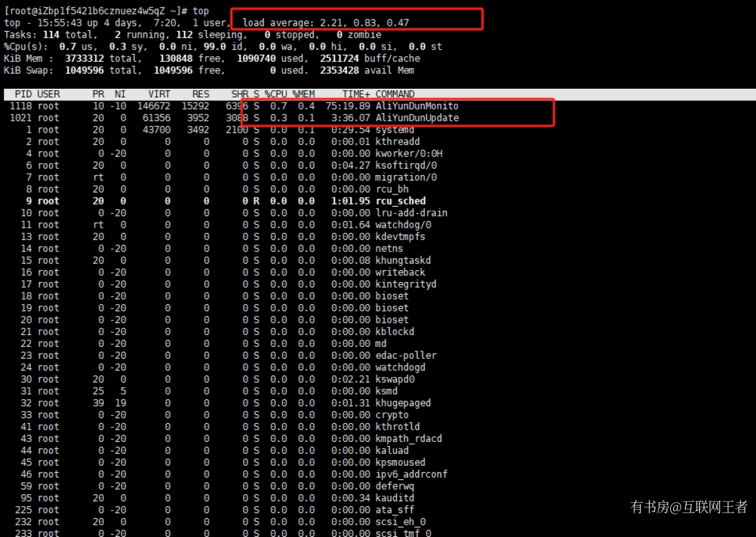Image resolution: width=756 pixels, height=537 pixels.
Task: Select the 75:19.89 time value
Action: pyautogui.click(x=348, y=106)
